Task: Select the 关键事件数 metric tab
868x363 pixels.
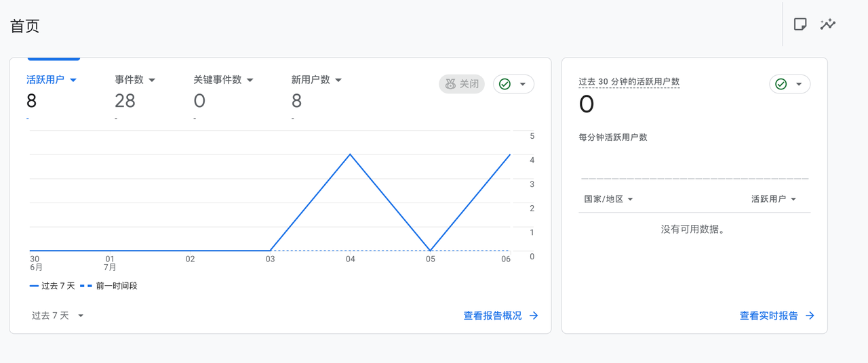Action: point(217,79)
